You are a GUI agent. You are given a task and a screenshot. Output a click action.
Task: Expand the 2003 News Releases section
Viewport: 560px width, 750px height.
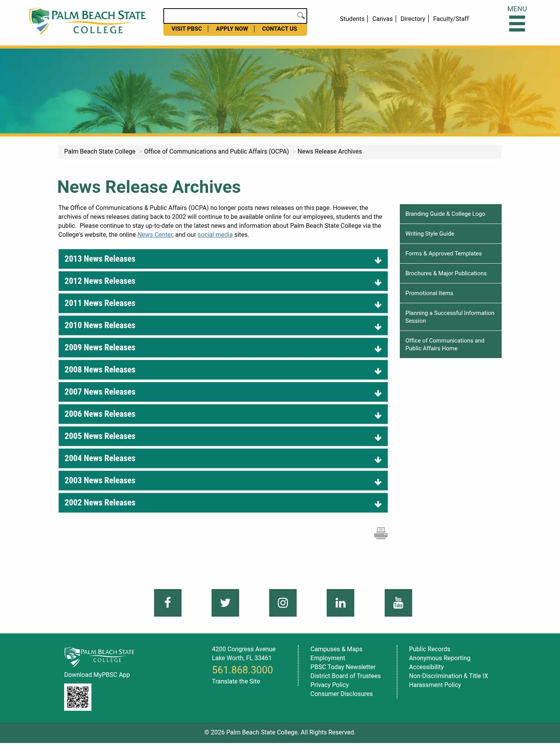coord(223,481)
